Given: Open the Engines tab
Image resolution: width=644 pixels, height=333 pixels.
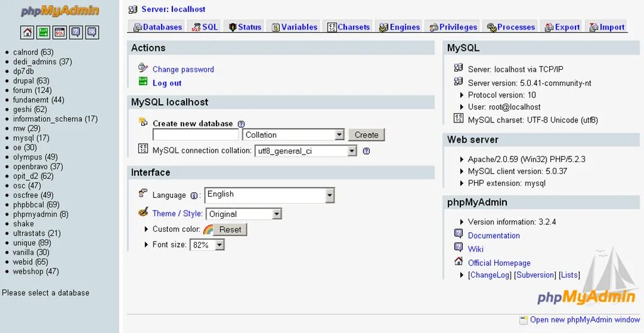Looking at the screenshot, I should 399,26.
